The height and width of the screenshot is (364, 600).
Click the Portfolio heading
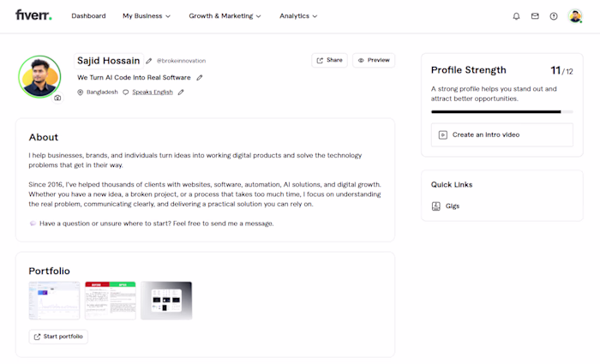(x=50, y=272)
